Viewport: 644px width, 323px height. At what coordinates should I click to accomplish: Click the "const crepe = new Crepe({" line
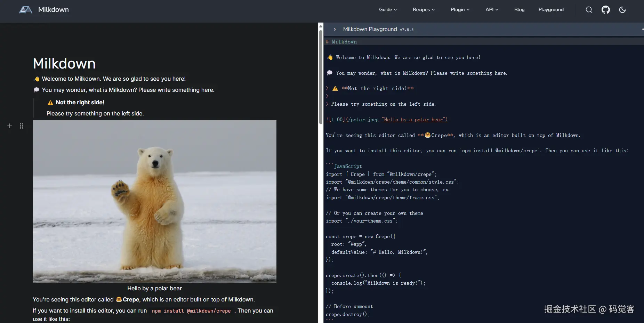(361, 236)
